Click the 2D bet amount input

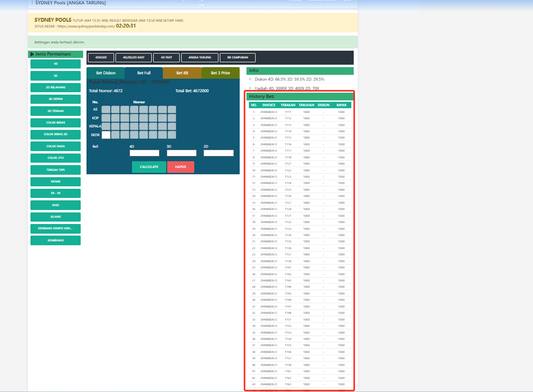[218, 153]
